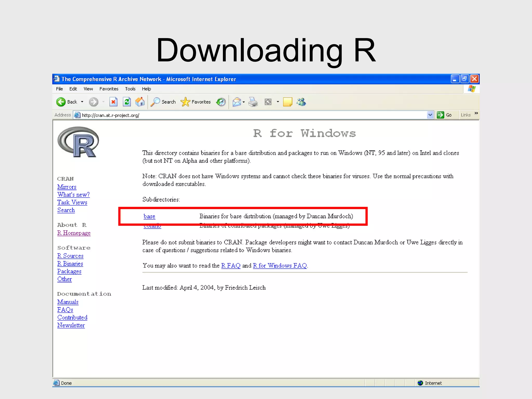This screenshot has width=532, height=399.
Task: Open the Mirrors link
Action: [67, 187]
